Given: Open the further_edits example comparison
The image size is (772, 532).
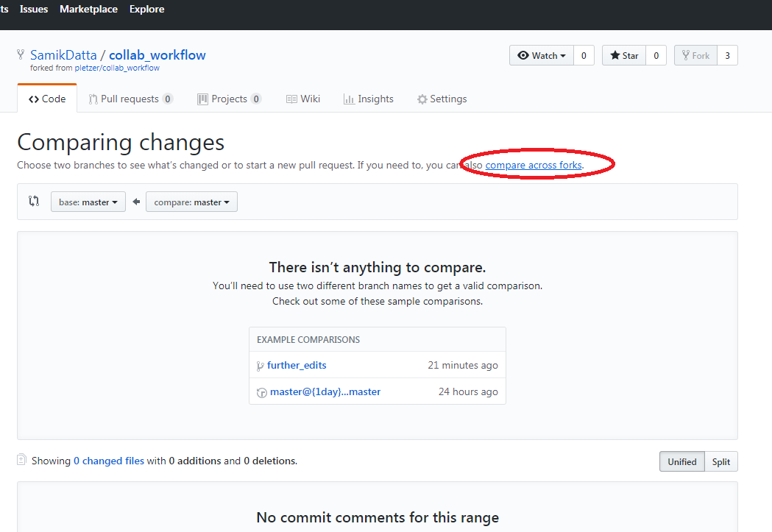Looking at the screenshot, I should 297,365.
